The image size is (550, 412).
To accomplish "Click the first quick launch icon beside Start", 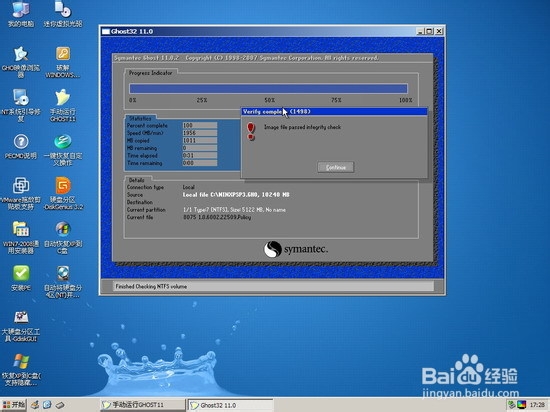I will click(x=35, y=405).
